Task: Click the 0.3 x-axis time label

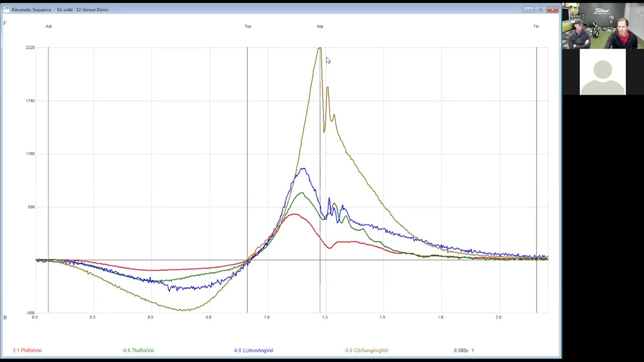Action: click(93, 317)
